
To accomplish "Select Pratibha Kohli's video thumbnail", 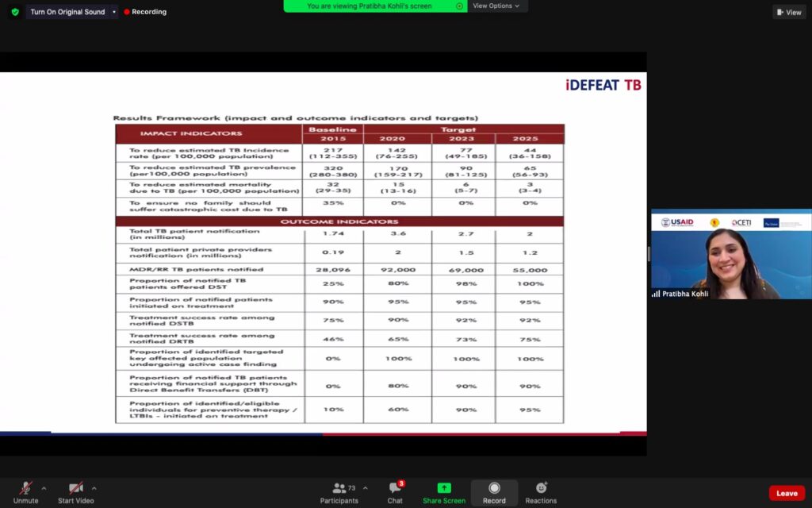I will click(x=731, y=254).
